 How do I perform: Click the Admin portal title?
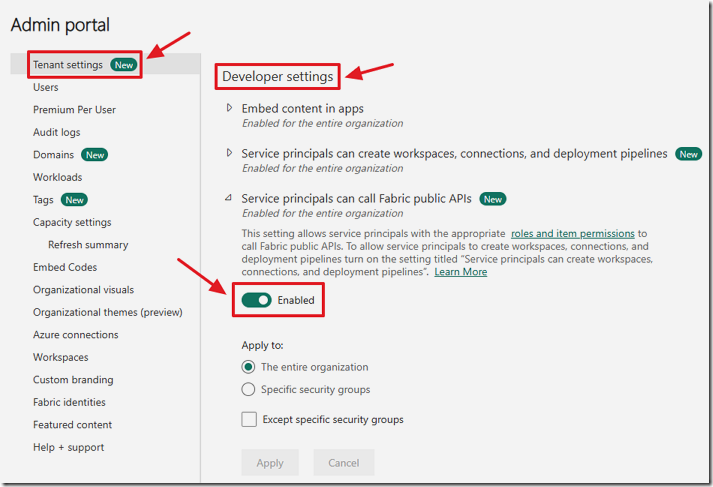coord(60,25)
